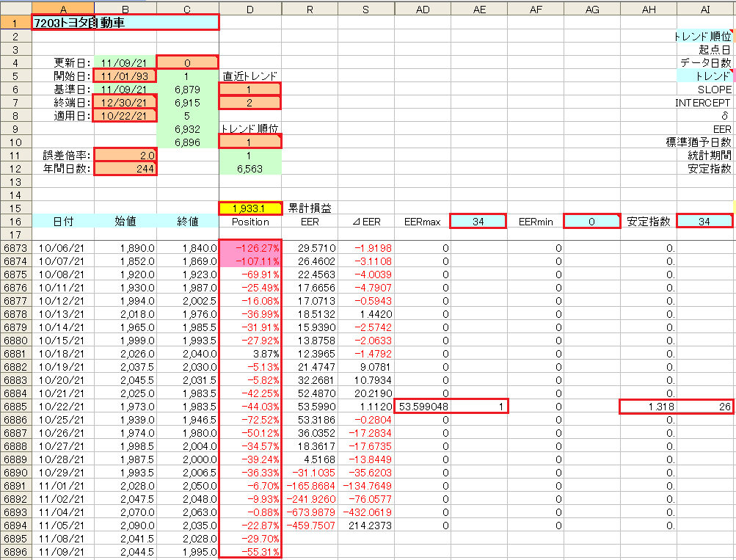
Task: Click the トレンド順位 label in column D
Action: click(x=249, y=128)
